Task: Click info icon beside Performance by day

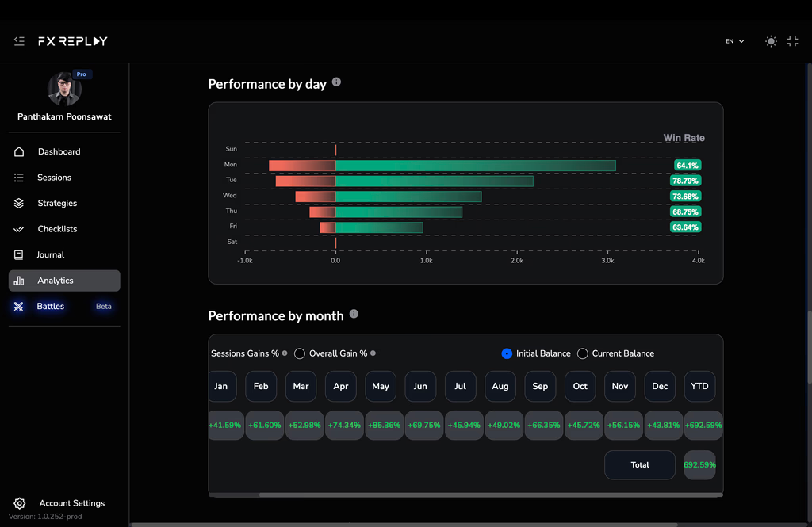Action: (x=336, y=82)
